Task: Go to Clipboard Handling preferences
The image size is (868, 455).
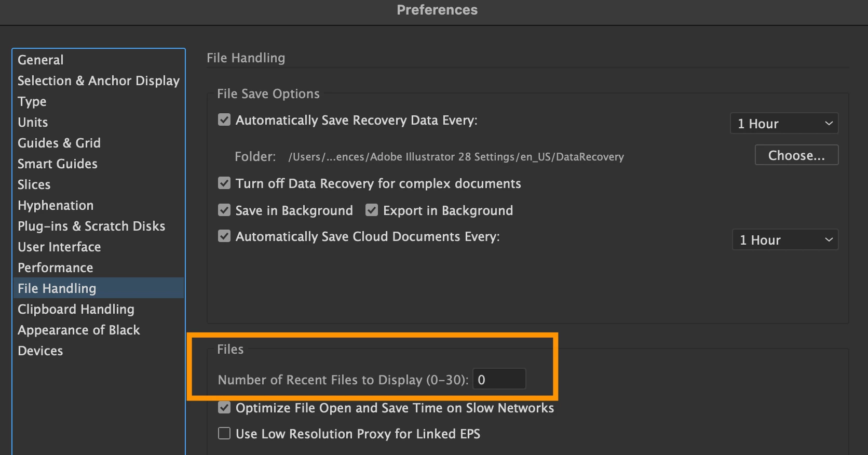Action: pos(76,309)
